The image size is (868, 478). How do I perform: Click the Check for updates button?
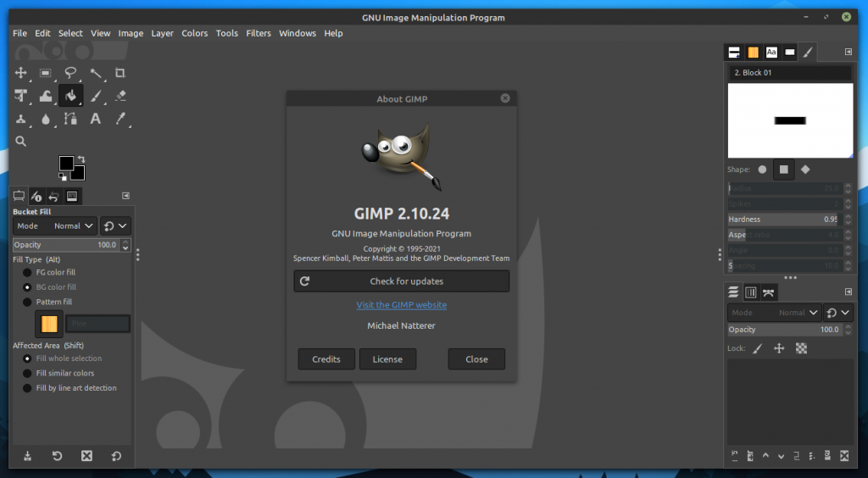[x=401, y=281]
